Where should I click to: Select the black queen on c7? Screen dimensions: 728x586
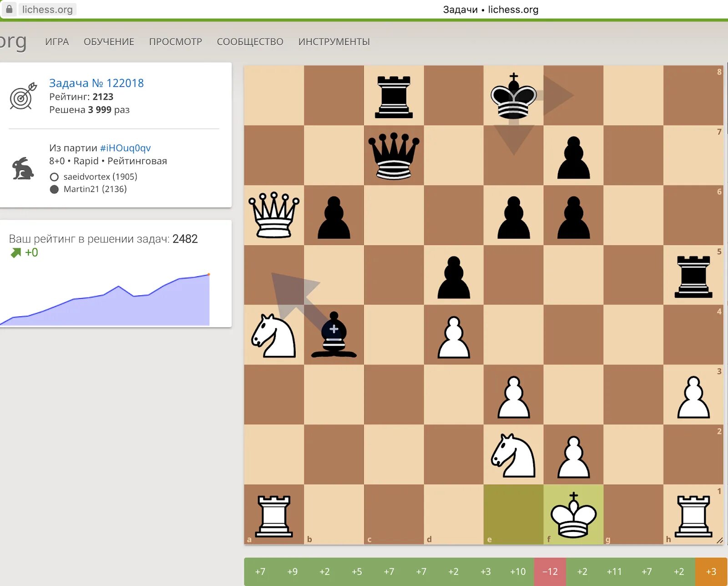[394, 155]
